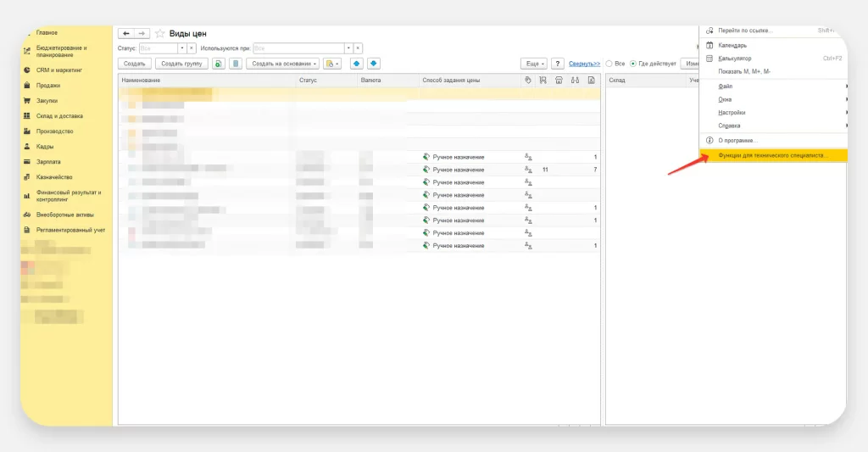
Task: Click the Создать button
Action: [x=134, y=64]
